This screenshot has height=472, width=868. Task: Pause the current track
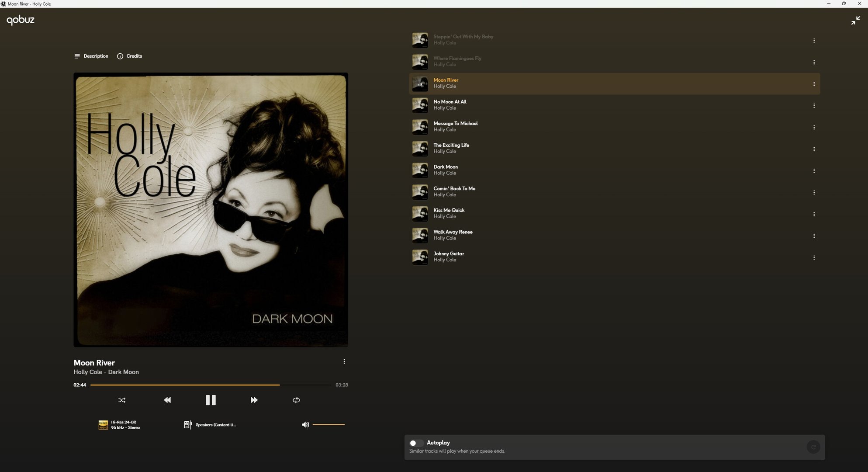click(211, 400)
